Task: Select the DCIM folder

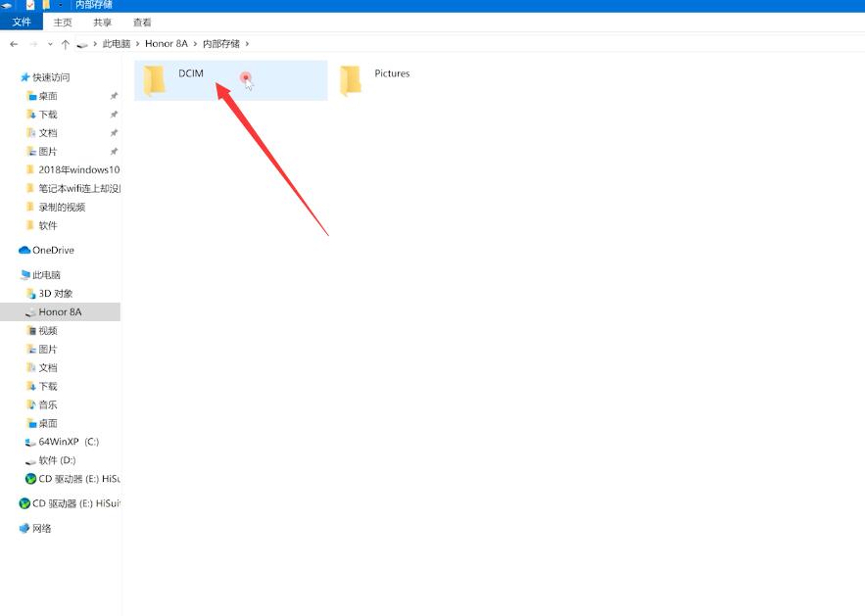Action: point(230,80)
